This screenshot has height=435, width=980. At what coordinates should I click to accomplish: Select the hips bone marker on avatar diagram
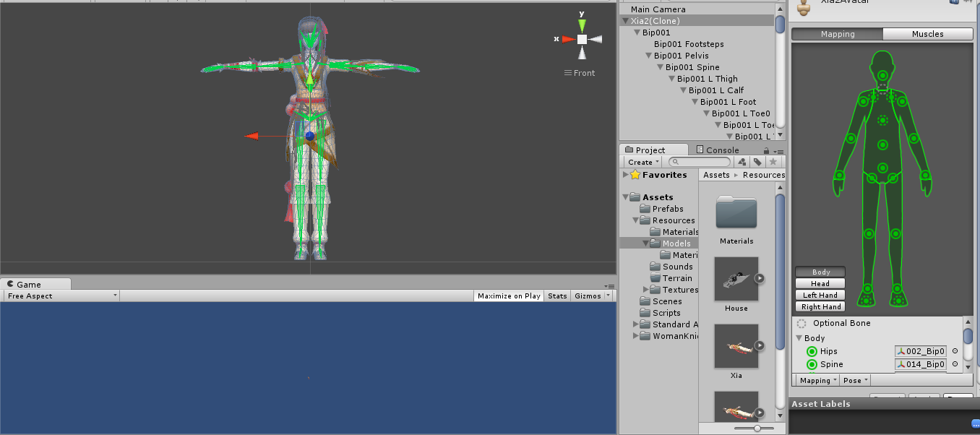click(882, 168)
